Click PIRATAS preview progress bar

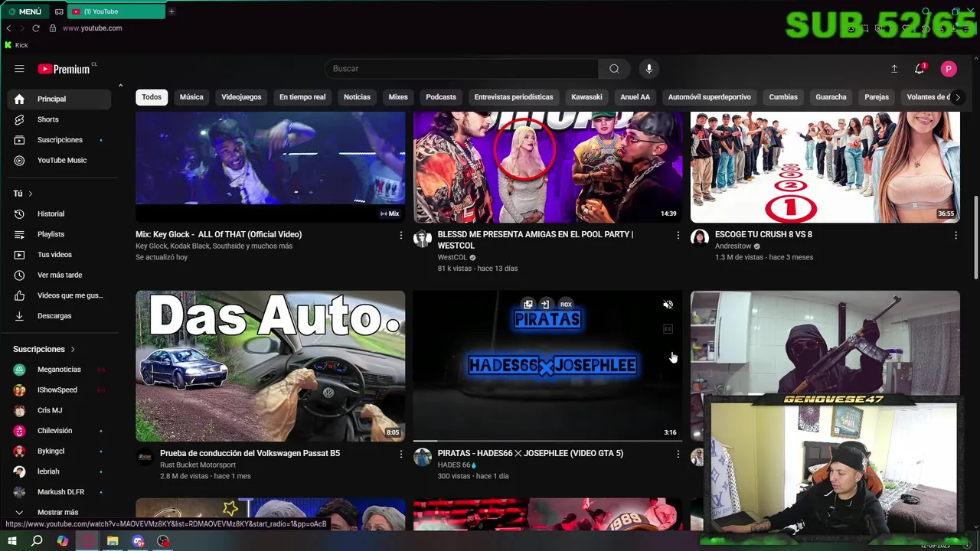(x=547, y=441)
